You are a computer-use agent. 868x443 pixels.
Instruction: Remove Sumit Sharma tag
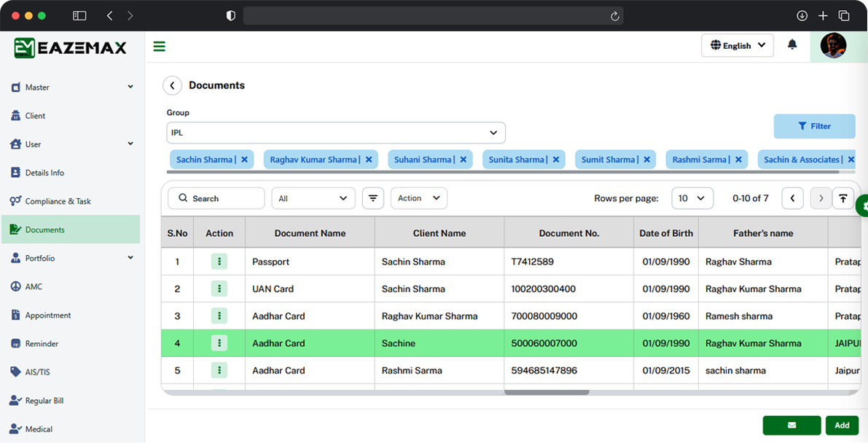coord(646,160)
